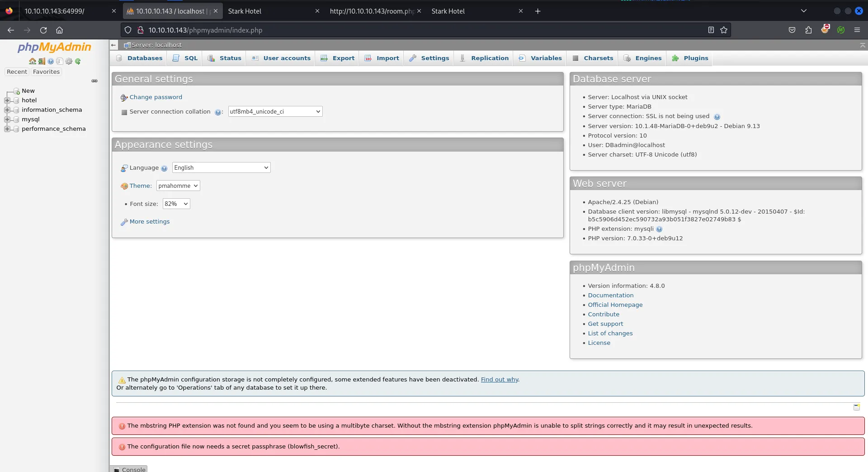Open the Server connection collation dropdown
This screenshot has width=868, height=472.
tap(275, 112)
